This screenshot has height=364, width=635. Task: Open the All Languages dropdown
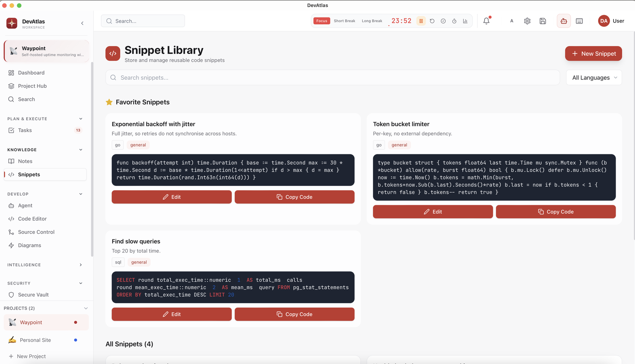click(594, 78)
